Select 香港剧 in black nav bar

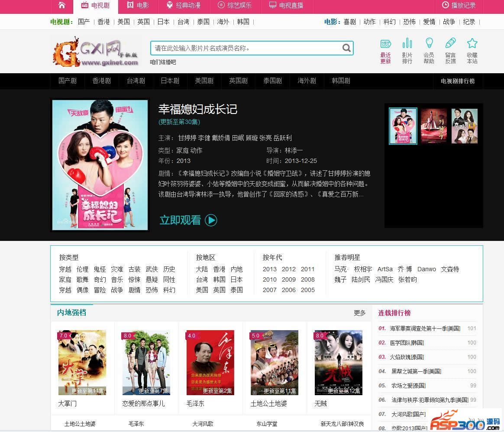(102, 81)
